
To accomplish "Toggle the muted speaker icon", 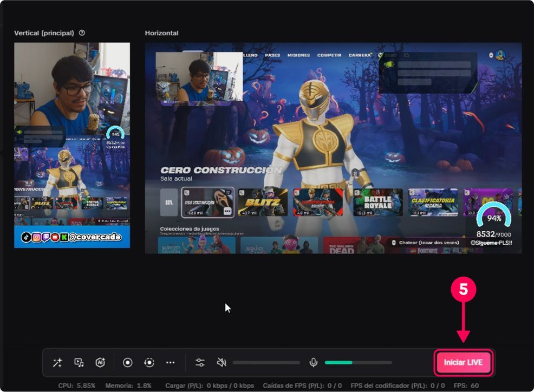I will 222,363.
